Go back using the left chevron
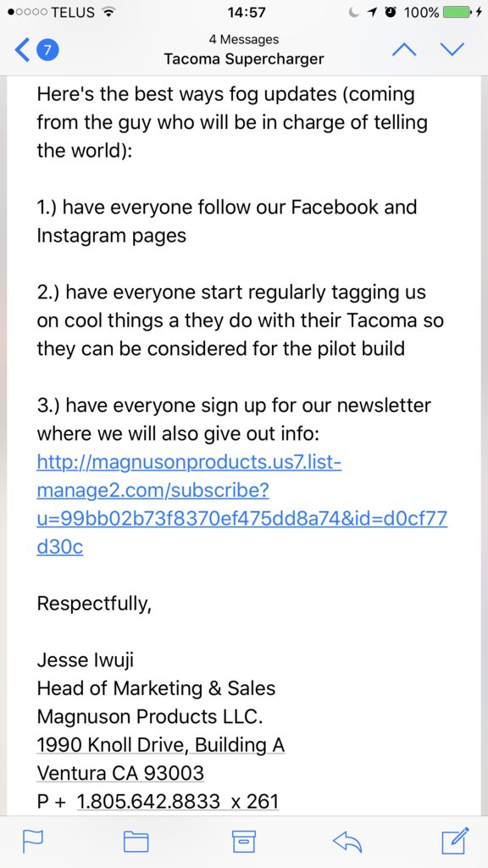Screen dimensions: 488x868 (21, 50)
